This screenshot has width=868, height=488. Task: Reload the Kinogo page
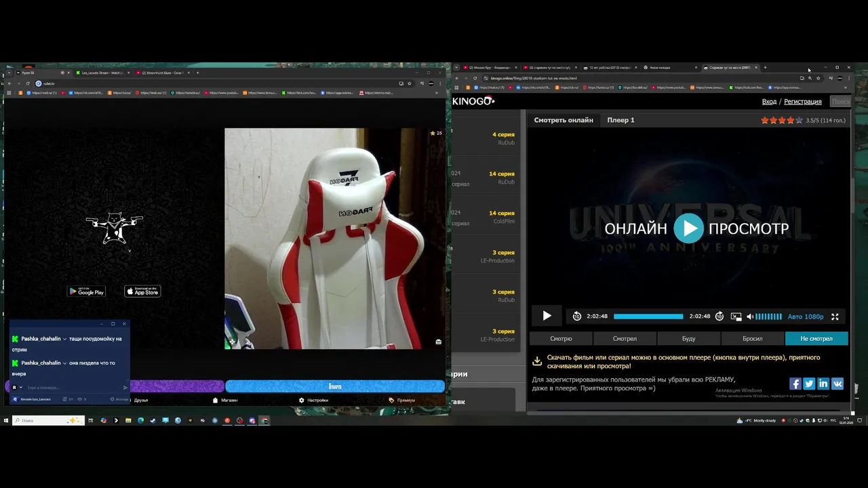point(475,78)
